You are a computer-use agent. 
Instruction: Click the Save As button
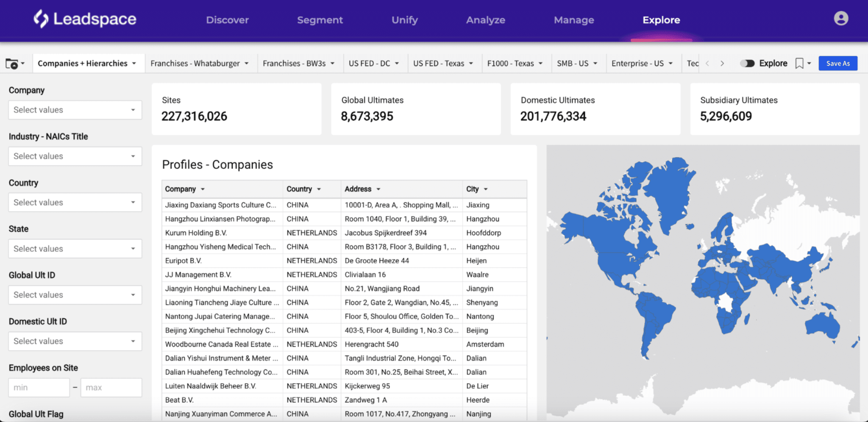tap(837, 63)
